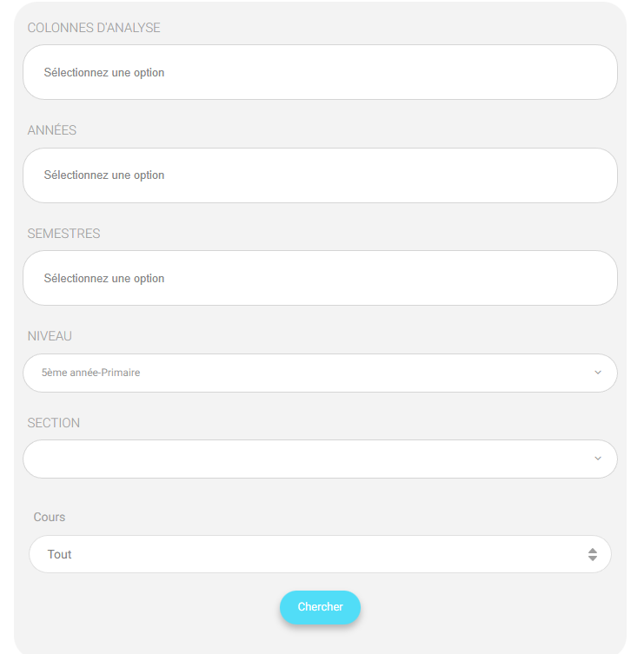Click the up-down arrows icon in Cours field
This screenshot has height=654, width=644.
(593, 554)
